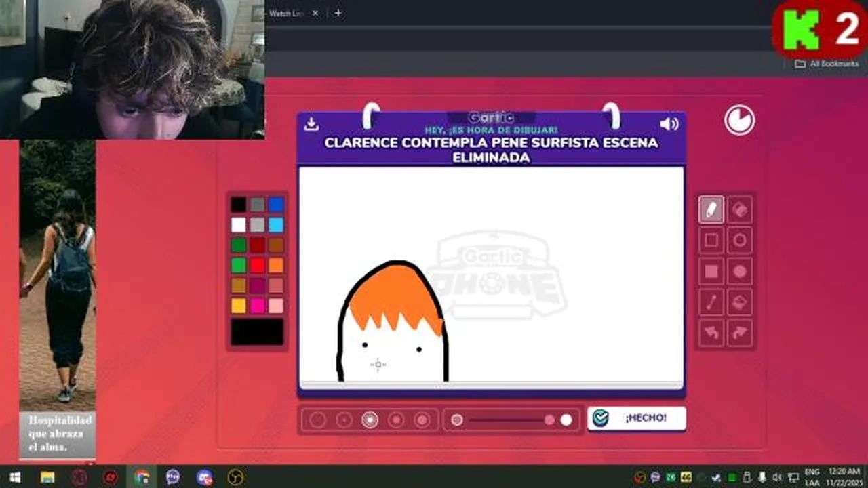This screenshot has width=868, height=488.
Task: Click the checkmark icon on ¡HECHO! button
Action: pyautogui.click(x=600, y=418)
